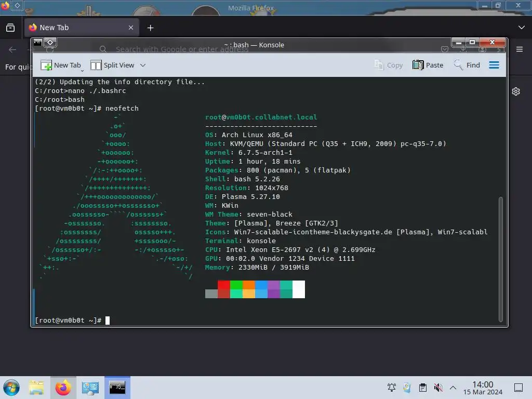Image resolution: width=532 pixels, height=399 pixels.
Task: Expand the Split View dropdown arrow
Action: click(143, 65)
